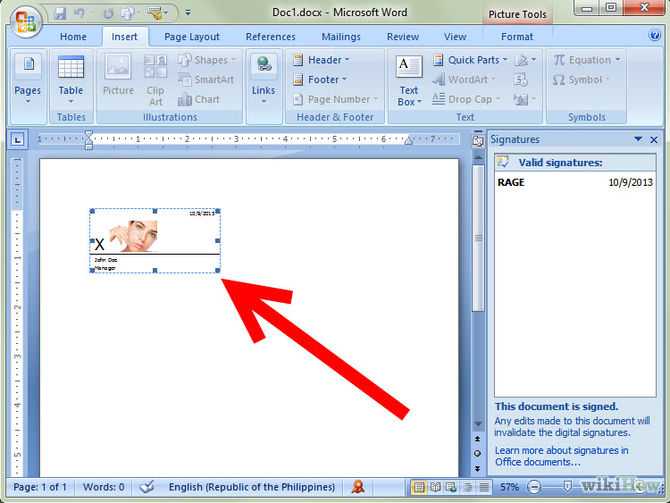Open Customize Quick Access Toolbar arrow

pyautogui.click(x=188, y=13)
